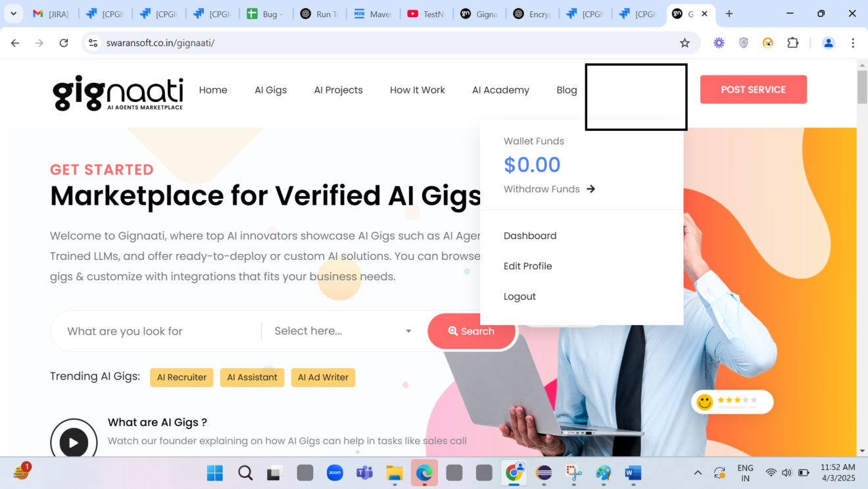Choose Logout in the account menu
This screenshot has height=489, width=868.
click(519, 296)
